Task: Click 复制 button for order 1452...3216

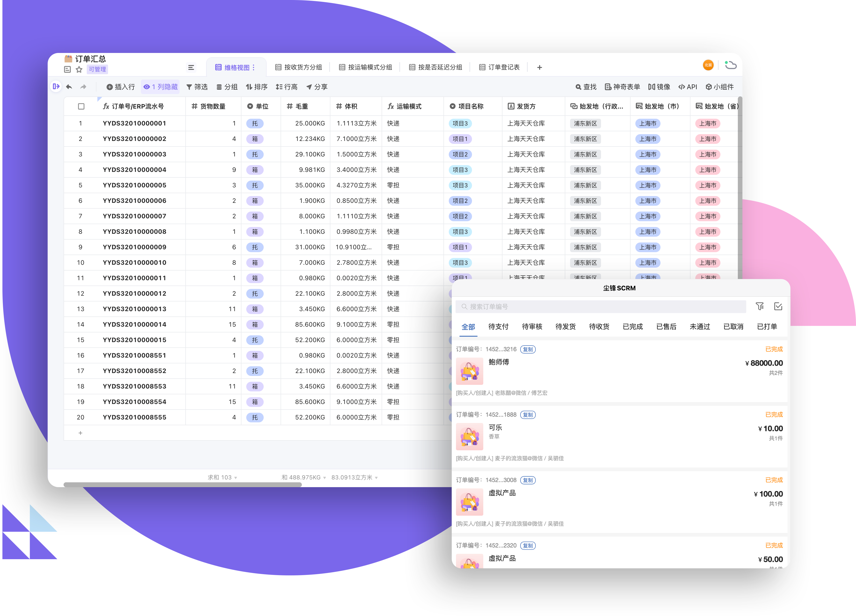Action: pyautogui.click(x=528, y=349)
